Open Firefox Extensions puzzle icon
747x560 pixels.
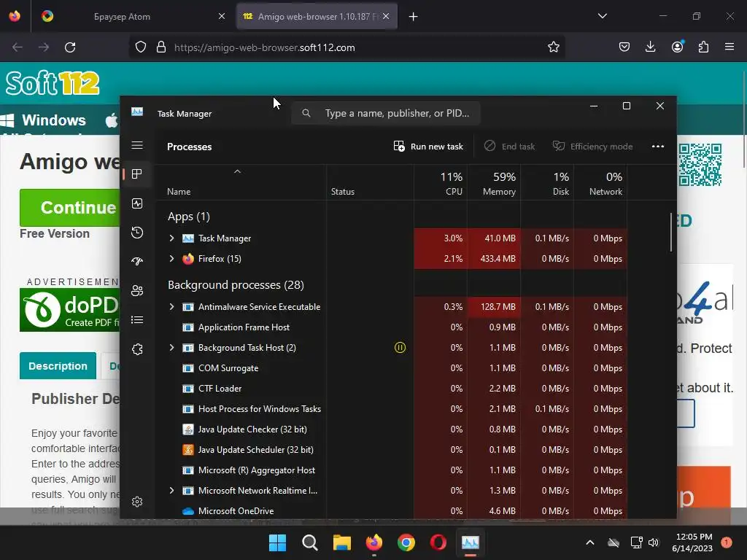point(703,47)
